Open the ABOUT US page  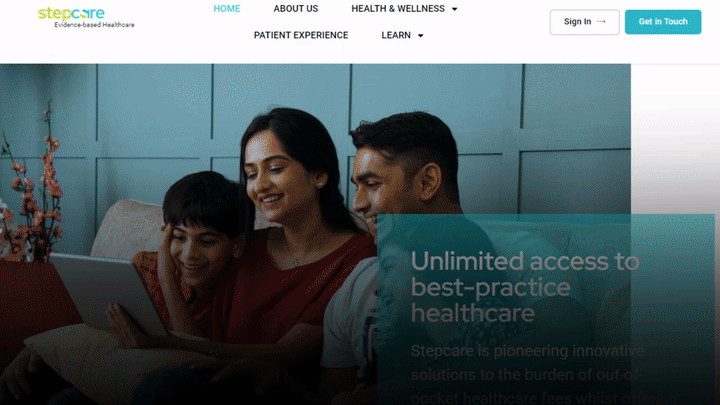(296, 9)
